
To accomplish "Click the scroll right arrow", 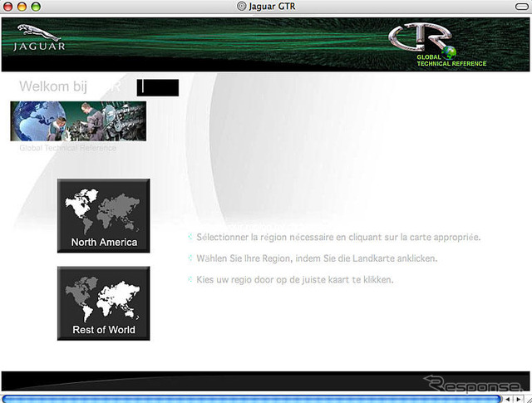I will [x=518, y=400].
